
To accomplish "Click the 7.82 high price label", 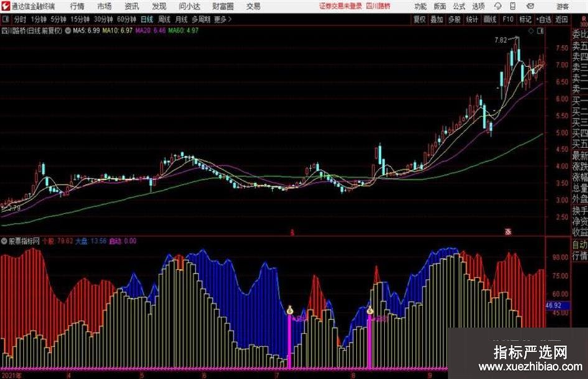I will point(501,40).
